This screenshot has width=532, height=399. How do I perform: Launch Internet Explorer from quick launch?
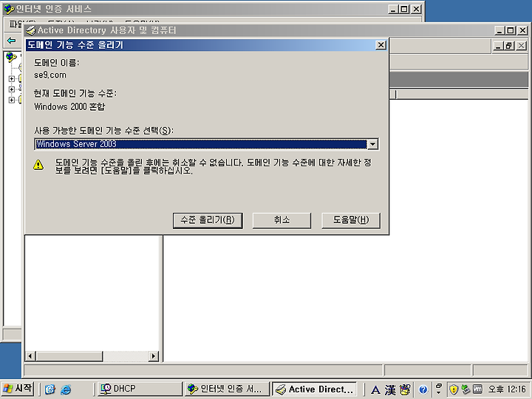(x=66, y=389)
